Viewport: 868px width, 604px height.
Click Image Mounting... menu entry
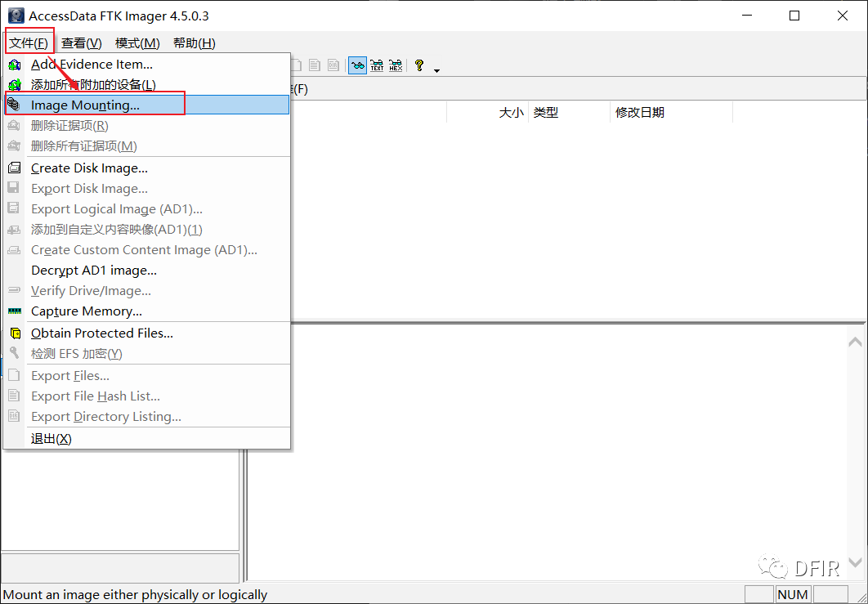tap(146, 105)
